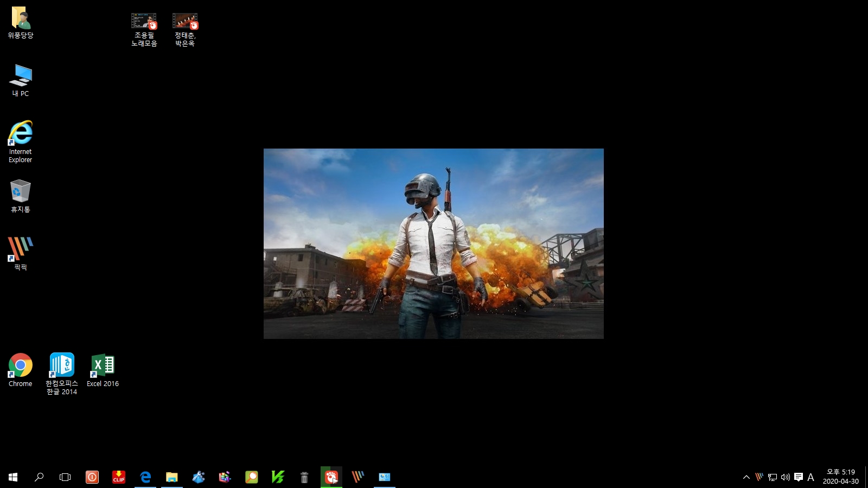Open the trash can app in taskbar
This screenshot has width=868, height=488.
coord(304,477)
